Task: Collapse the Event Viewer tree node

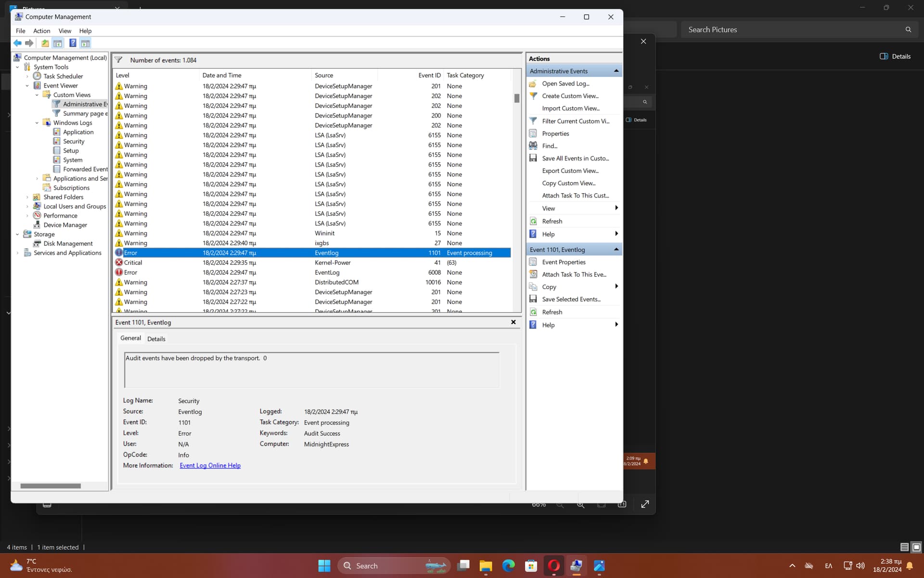Action: point(27,86)
